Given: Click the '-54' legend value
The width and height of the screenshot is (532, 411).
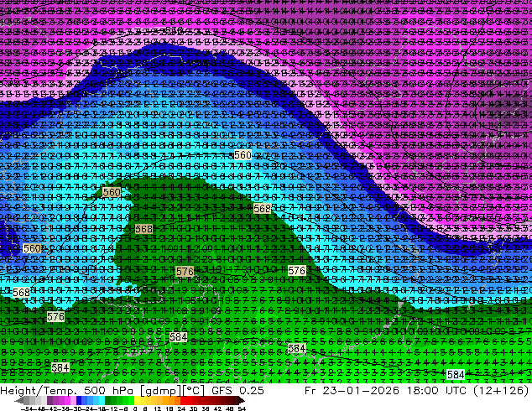Looking at the screenshot, I should [27, 408].
